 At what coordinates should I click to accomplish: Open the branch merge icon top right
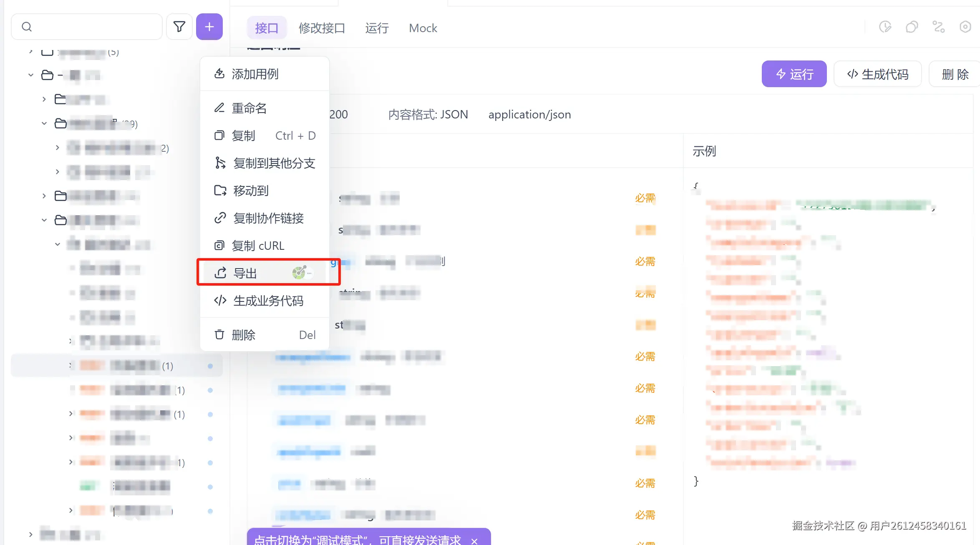point(938,27)
